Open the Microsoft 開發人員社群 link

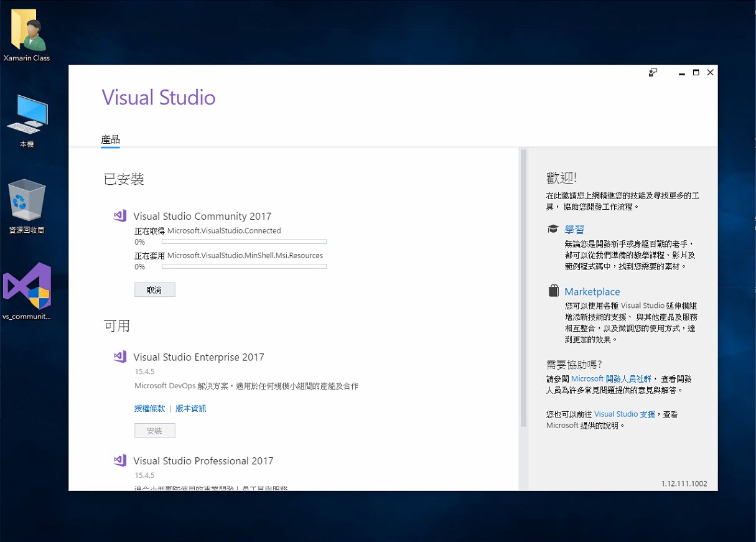[x=612, y=378]
